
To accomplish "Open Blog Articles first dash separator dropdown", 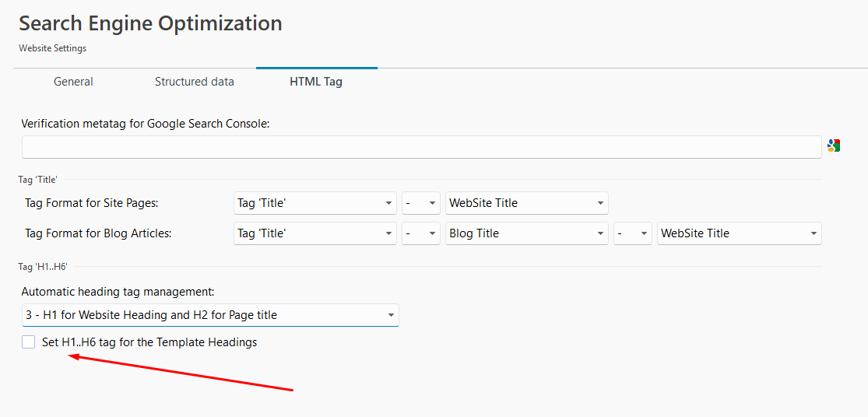I will pos(421,233).
